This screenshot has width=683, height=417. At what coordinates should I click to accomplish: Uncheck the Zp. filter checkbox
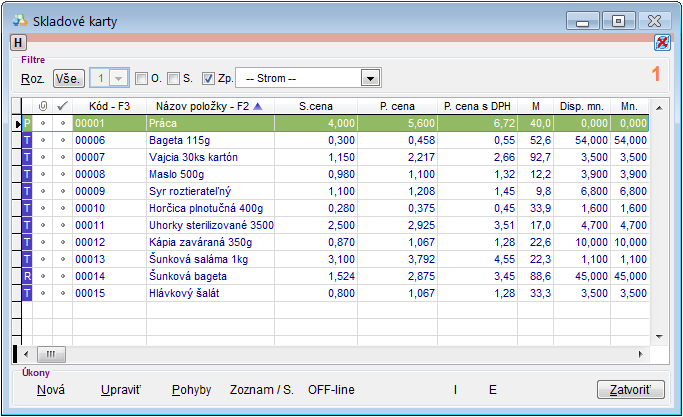(208, 79)
